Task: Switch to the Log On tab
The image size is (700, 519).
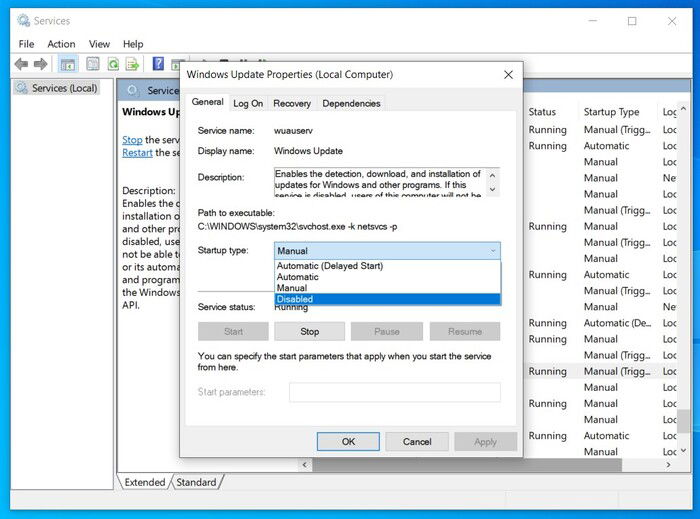Action: point(248,104)
